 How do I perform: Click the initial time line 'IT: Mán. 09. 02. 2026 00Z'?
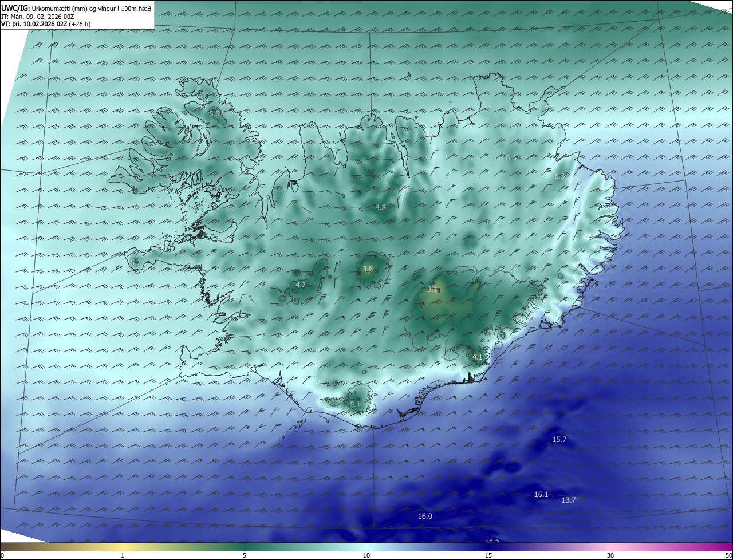pos(37,17)
